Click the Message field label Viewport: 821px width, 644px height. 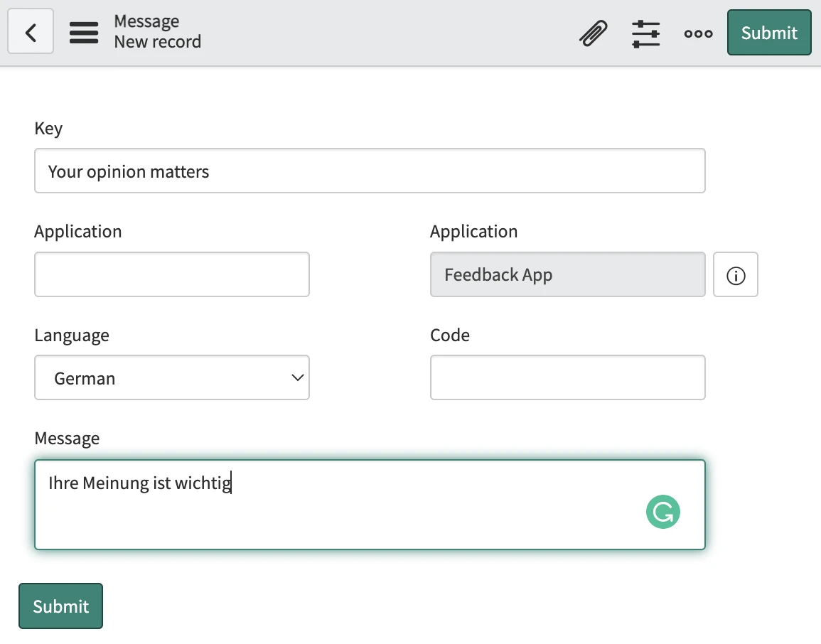coord(67,439)
